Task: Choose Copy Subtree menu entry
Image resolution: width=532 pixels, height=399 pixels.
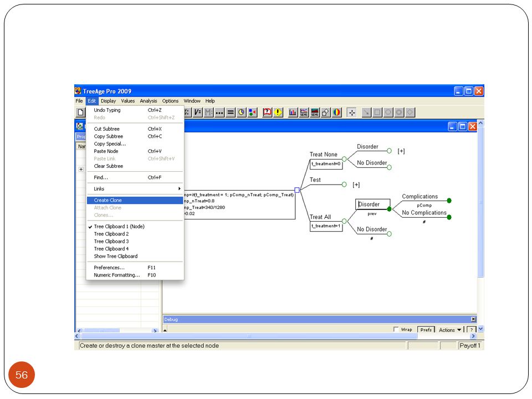Action: pos(135,136)
